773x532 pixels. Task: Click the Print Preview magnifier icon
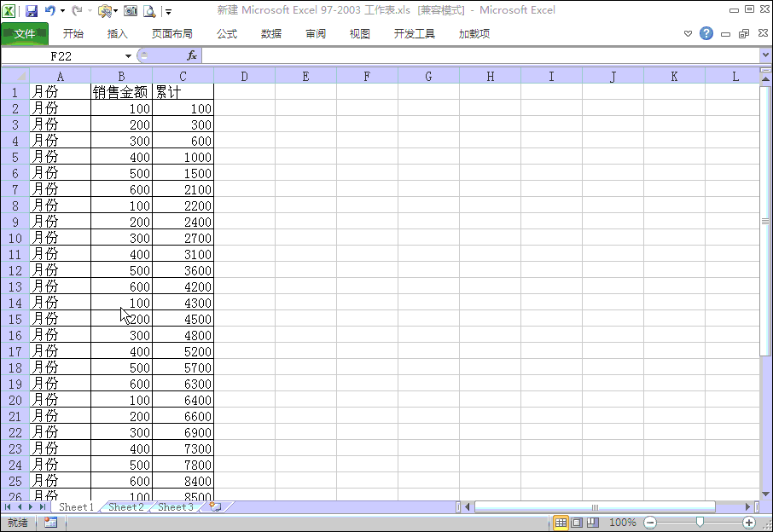pyautogui.click(x=149, y=10)
